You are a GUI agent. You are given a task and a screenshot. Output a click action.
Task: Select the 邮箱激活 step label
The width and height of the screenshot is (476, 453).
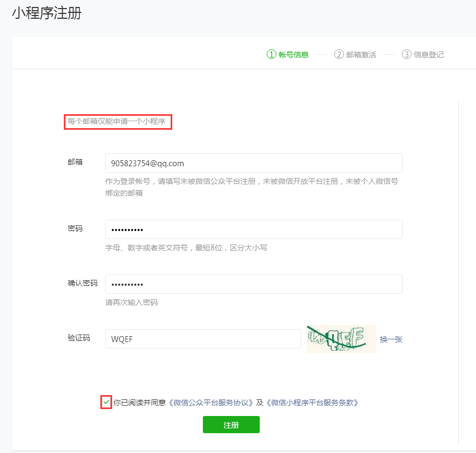coord(361,54)
